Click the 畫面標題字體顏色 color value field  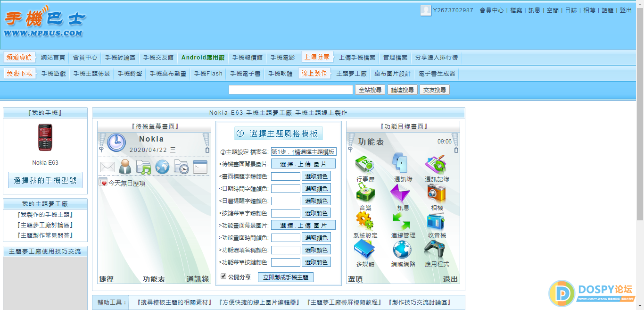click(x=286, y=176)
